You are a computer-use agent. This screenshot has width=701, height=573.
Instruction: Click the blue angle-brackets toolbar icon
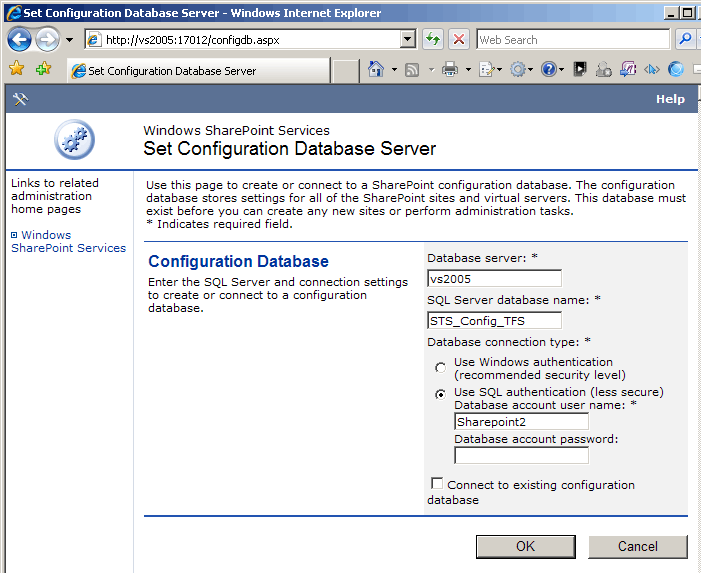[651, 69]
